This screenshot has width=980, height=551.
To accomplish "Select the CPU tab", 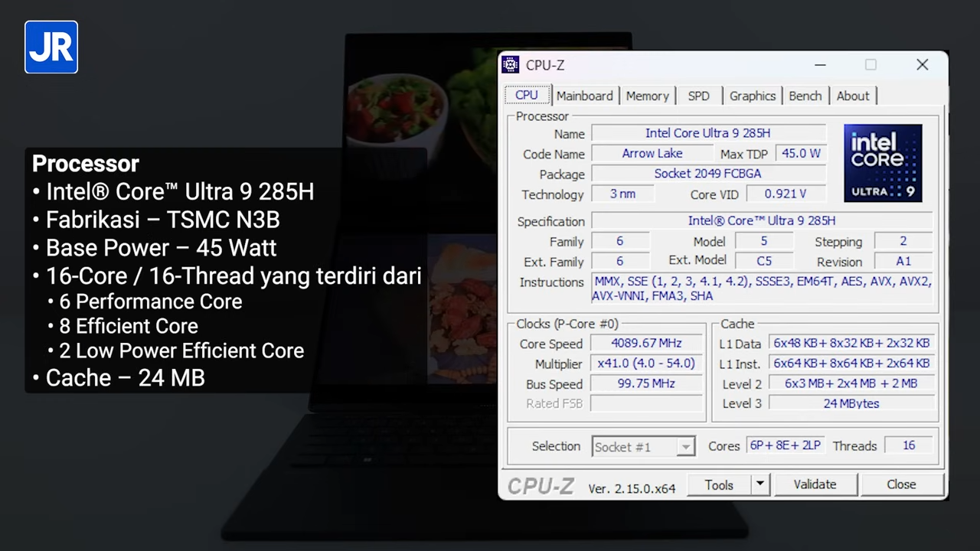I will [526, 96].
